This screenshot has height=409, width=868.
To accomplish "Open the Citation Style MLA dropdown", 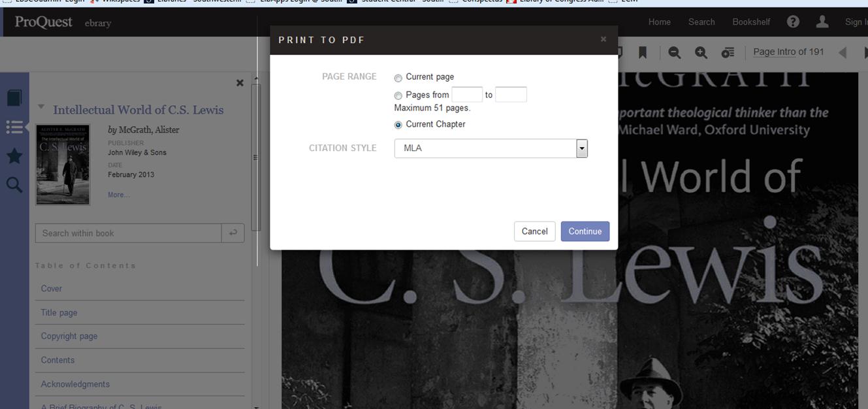I will point(491,148).
